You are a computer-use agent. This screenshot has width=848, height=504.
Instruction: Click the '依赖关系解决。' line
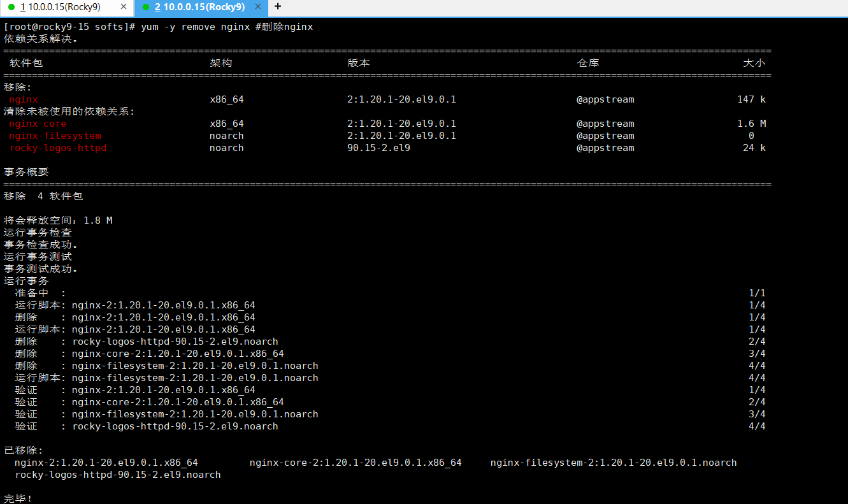pyautogui.click(x=41, y=39)
